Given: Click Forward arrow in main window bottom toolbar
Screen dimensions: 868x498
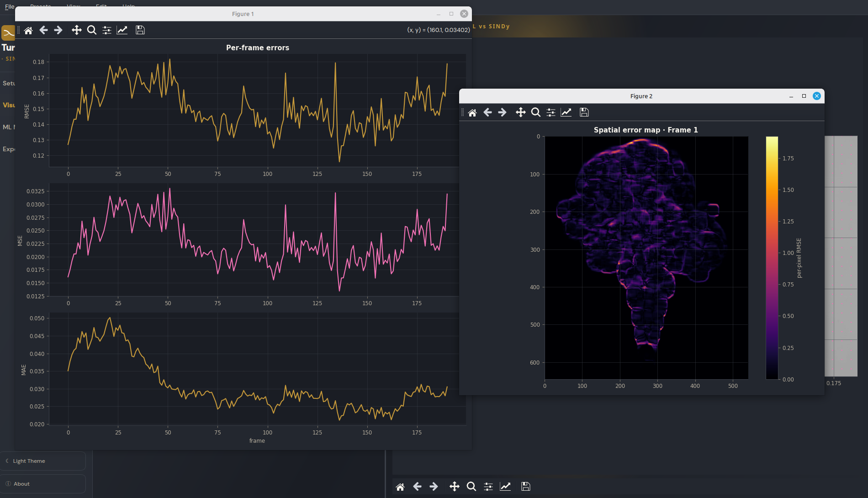Looking at the screenshot, I should (434, 487).
